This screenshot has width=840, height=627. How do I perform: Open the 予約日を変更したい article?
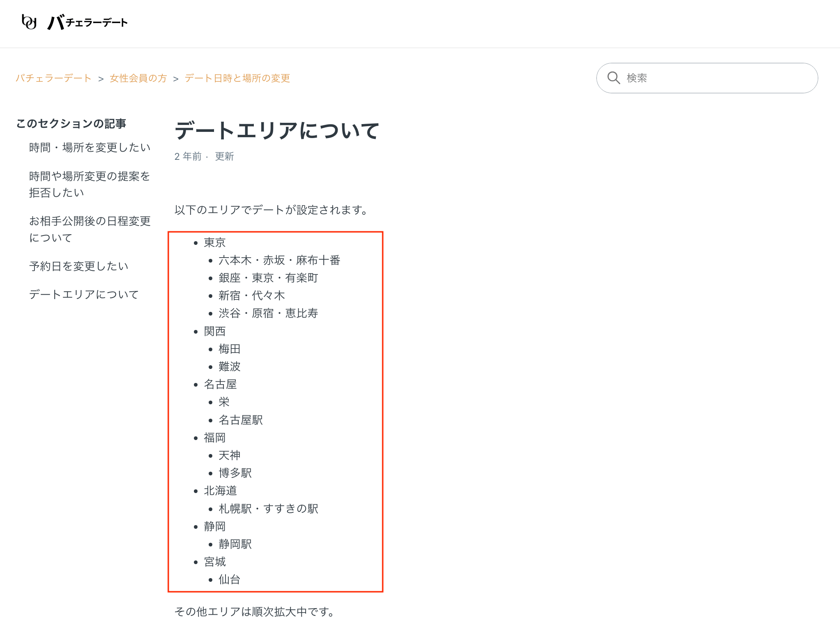78,266
